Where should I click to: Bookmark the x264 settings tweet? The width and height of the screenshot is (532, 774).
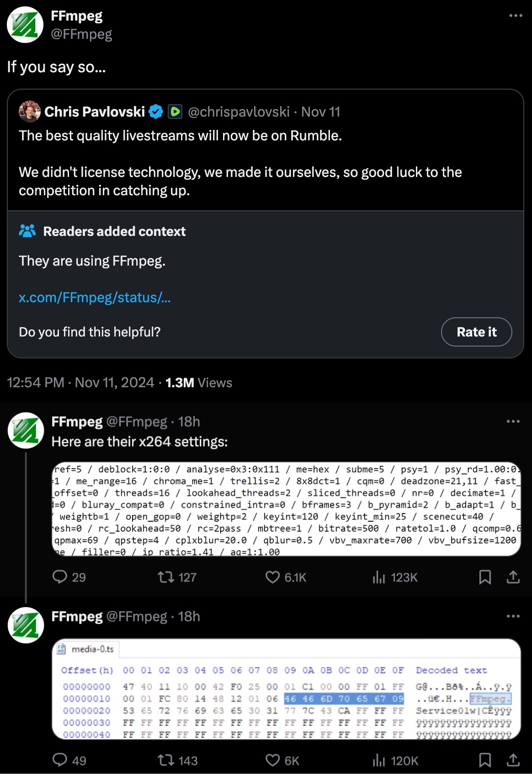coord(485,577)
